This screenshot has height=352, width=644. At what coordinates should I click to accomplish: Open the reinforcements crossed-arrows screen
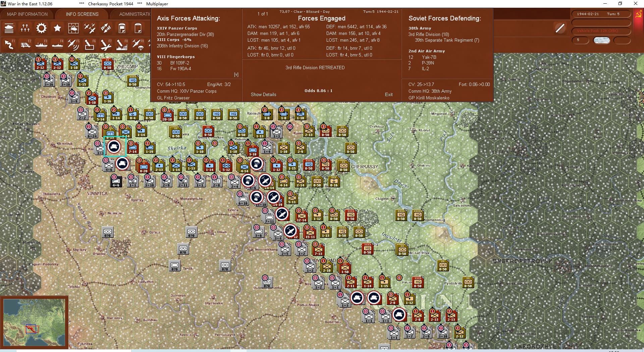point(106,28)
